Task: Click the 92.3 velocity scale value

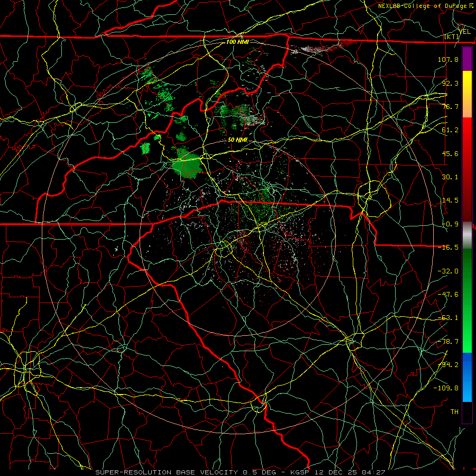Action: pos(450,83)
